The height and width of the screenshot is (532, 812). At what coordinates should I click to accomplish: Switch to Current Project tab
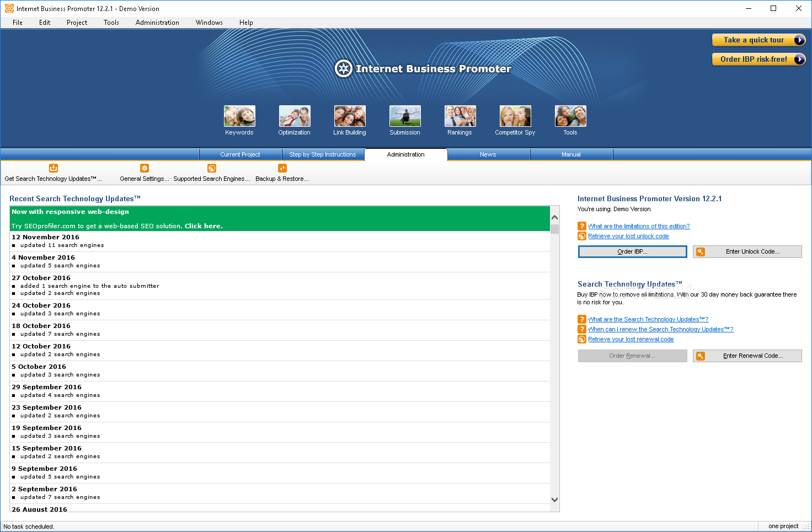(241, 154)
